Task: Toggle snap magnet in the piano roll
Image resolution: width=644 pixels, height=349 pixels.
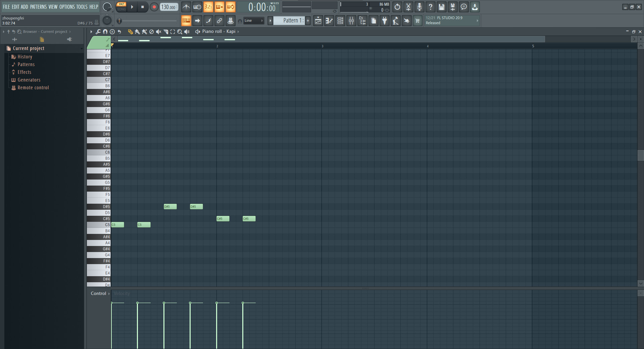Action: [105, 32]
